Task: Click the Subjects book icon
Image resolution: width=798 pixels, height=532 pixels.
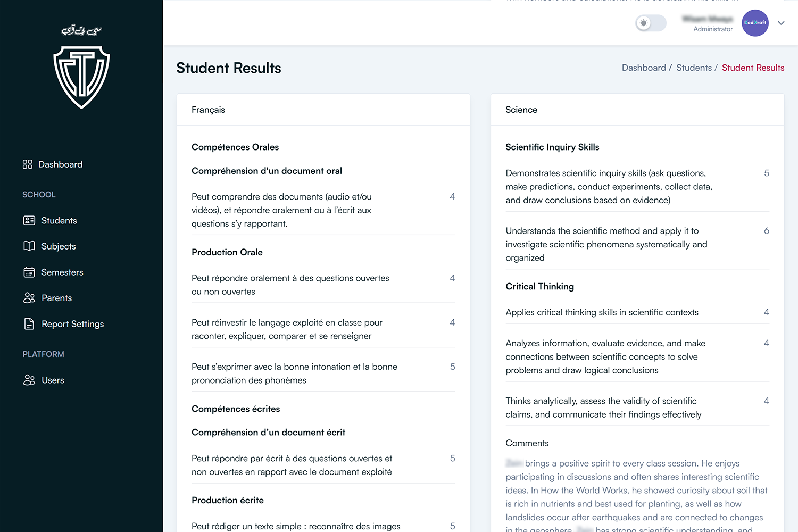Action: click(x=29, y=246)
